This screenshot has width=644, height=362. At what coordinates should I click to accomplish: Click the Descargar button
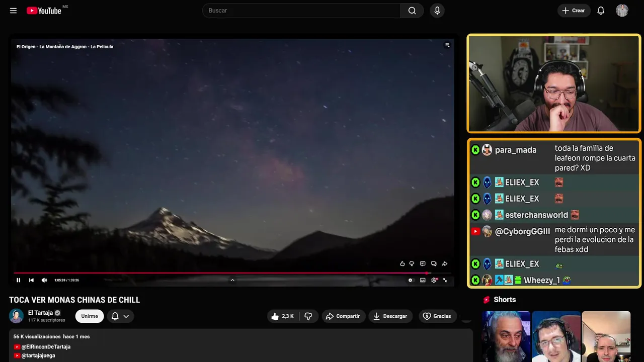point(390,316)
